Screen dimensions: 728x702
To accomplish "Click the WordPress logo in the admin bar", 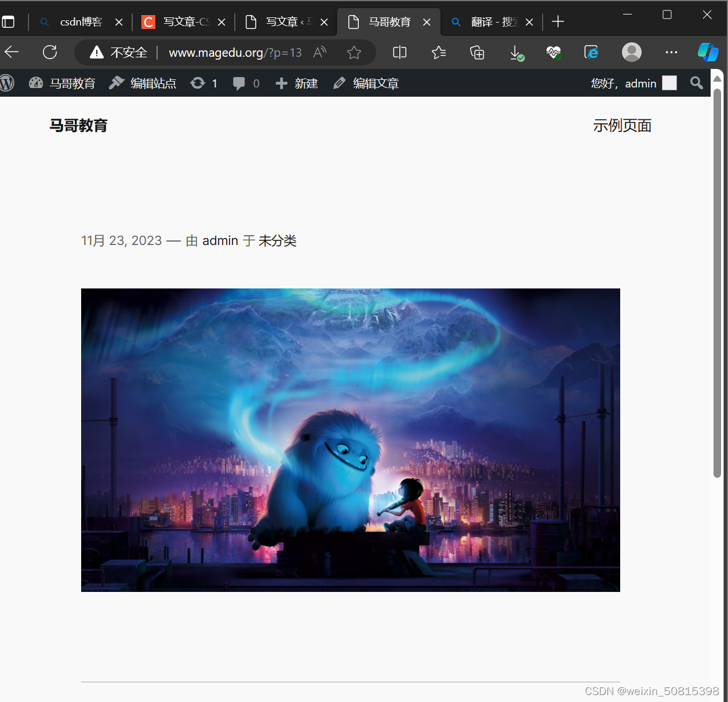I will pyautogui.click(x=8, y=83).
